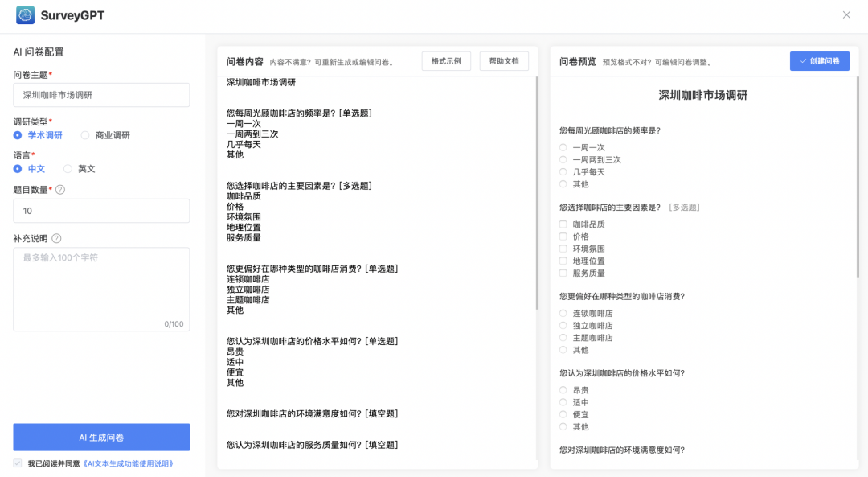The height and width of the screenshot is (477, 868).
Task: Click the 问卷主题 input field
Action: [x=101, y=95]
